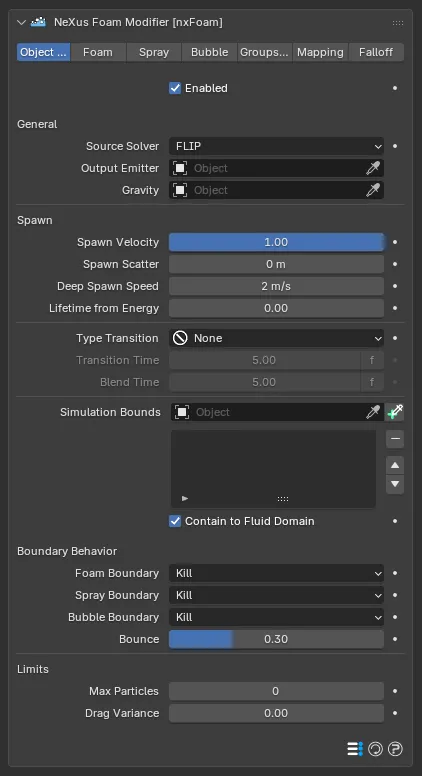The image size is (422, 776).
Task: Grab the panel drag handle dots
Action: [x=398, y=23]
